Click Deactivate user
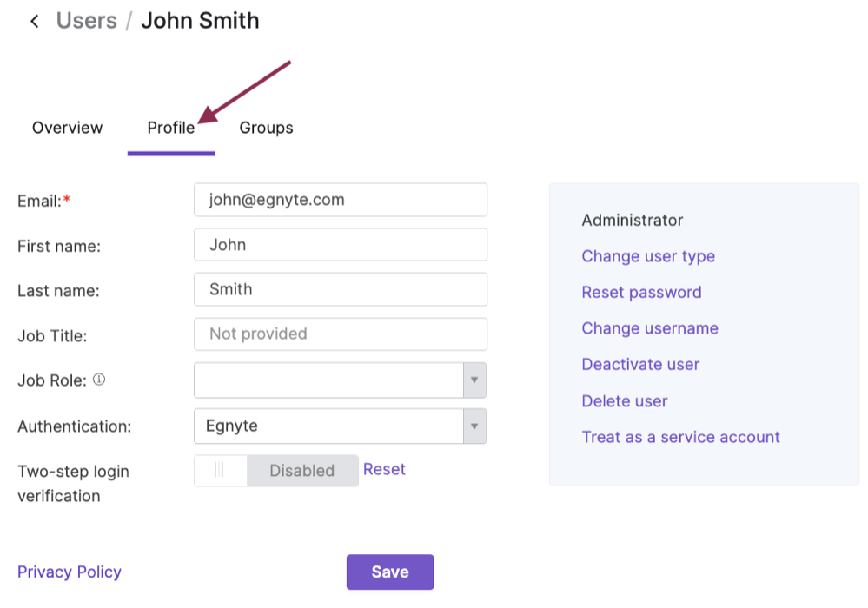This screenshot has width=868, height=608. pyautogui.click(x=640, y=364)
